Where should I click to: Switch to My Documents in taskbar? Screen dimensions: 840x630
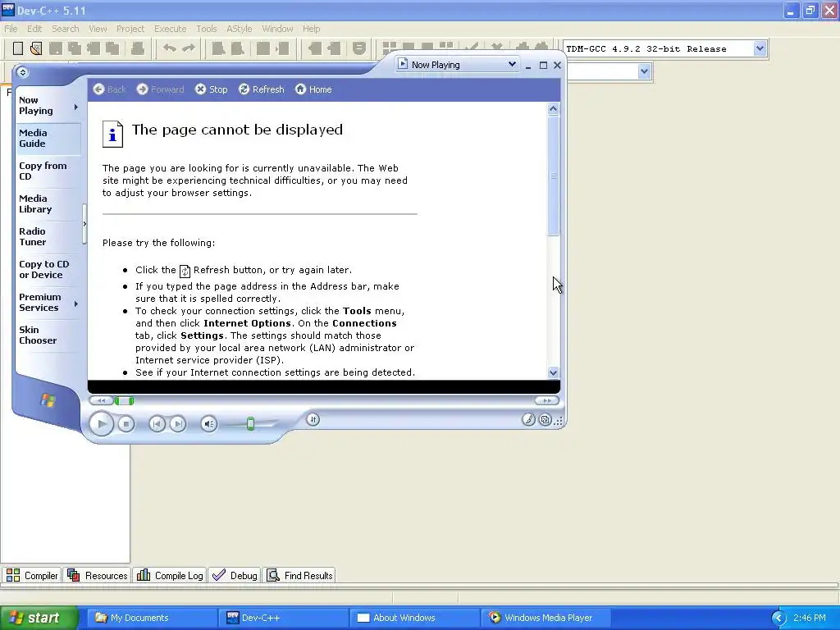[152, 618]
